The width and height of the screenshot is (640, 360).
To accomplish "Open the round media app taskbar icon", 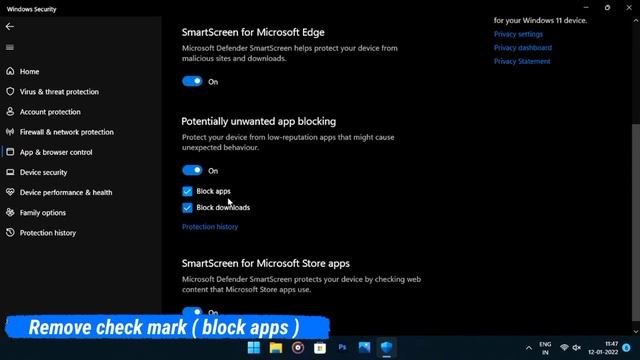I will (x=298, y=348).
